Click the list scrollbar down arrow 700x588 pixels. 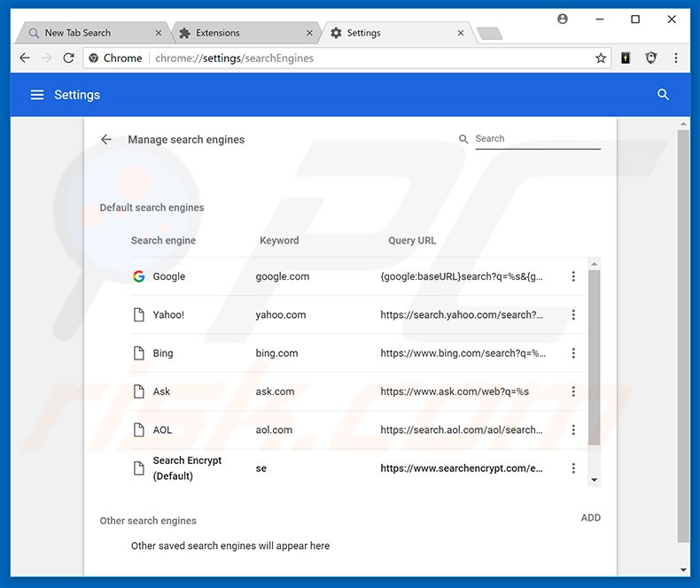(x=595, y=480)
